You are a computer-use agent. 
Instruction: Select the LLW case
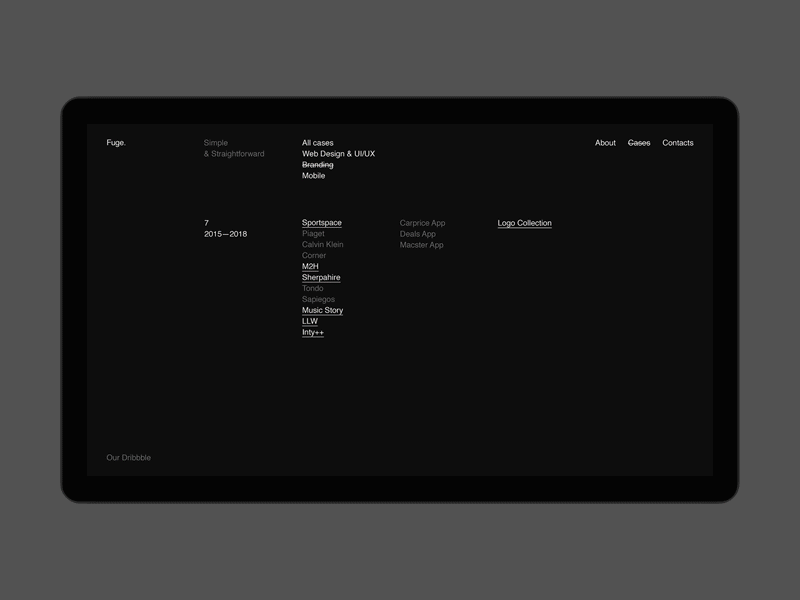309,321
